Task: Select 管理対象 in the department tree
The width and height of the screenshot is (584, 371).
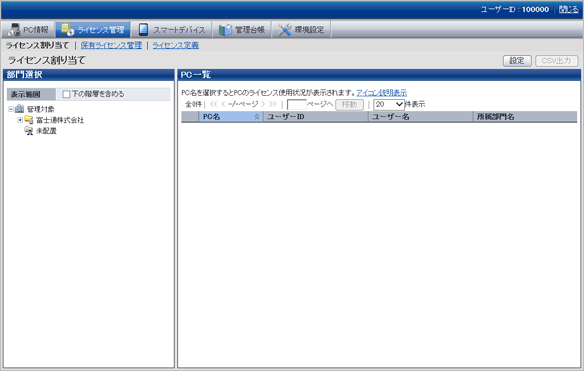Action: [41, 109]
